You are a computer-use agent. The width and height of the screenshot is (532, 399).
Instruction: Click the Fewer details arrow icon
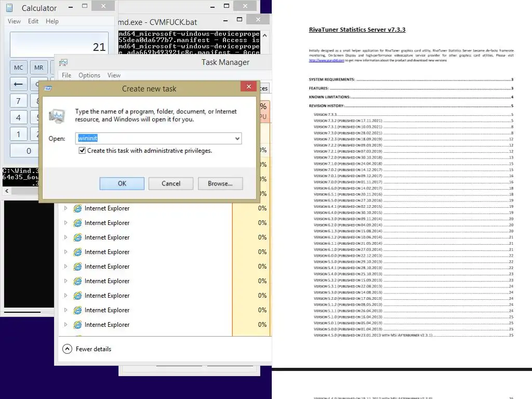pyautogui.click(x=67, y=349)
